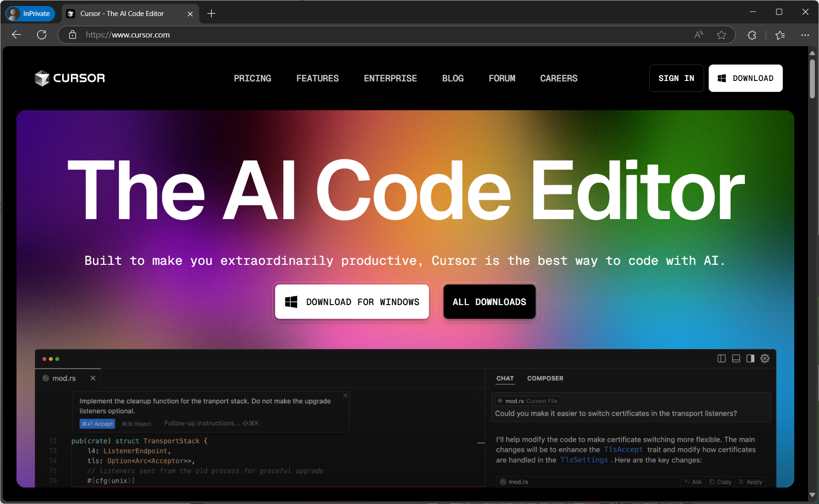Maximize the browser window
Screen dimensions: 819x504
click(x=779, y=12)
